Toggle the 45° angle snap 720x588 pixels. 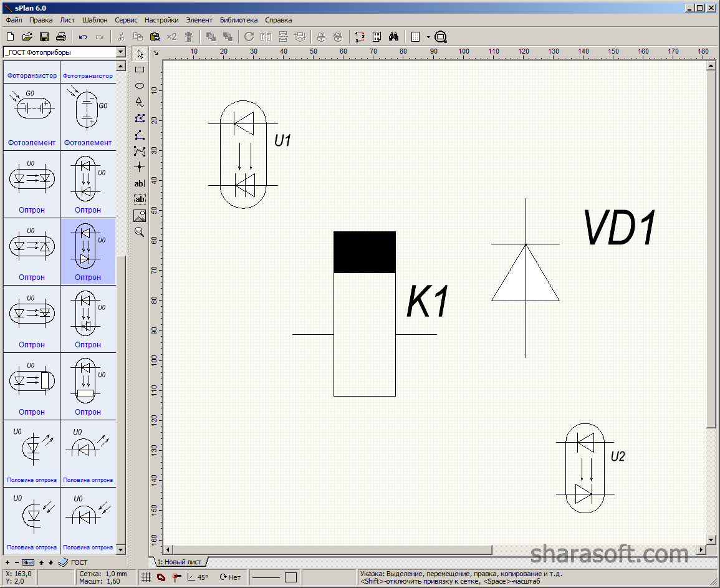click(x=198, y=577)
